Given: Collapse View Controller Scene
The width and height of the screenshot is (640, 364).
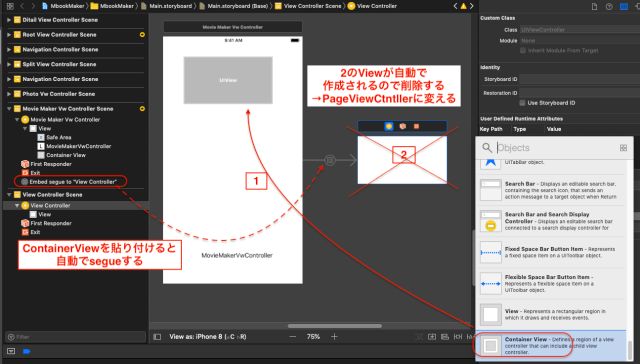Looking at the screenshot, I should point(9,195).
